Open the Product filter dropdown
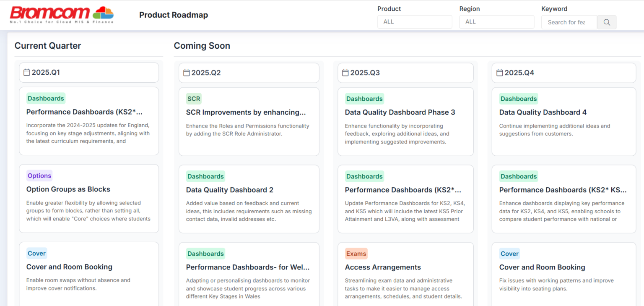This screenshot has width=644, height=306. coord(414,22)
